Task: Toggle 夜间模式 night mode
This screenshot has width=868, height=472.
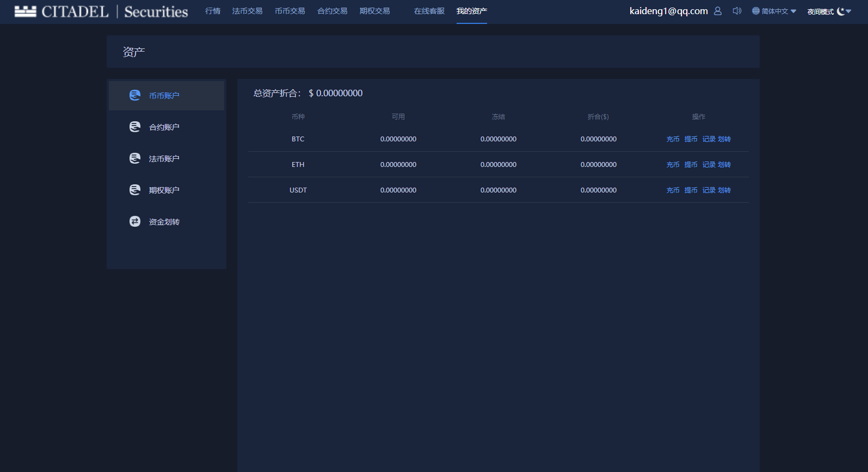Action: point(821,11)
